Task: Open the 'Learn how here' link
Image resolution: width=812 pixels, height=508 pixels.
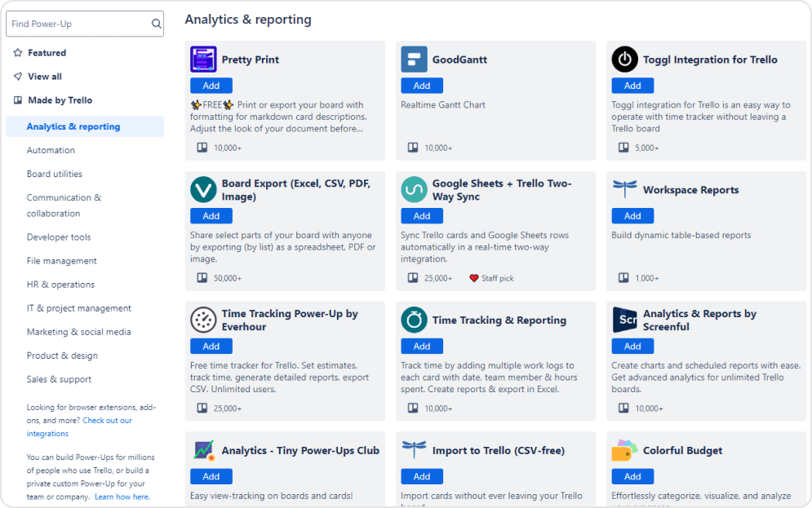Action: 122,497
